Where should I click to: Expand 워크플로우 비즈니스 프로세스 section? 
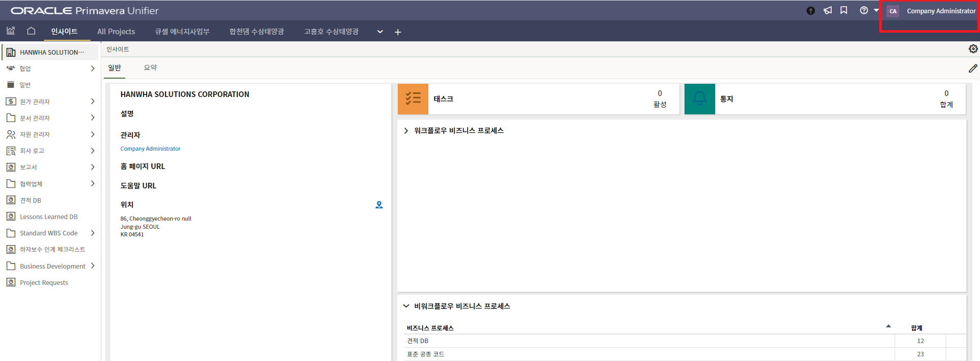406,131
